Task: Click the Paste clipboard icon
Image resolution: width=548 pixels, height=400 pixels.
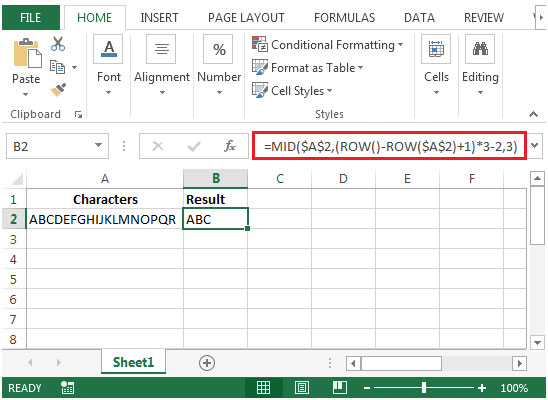Action: (27, 53)
